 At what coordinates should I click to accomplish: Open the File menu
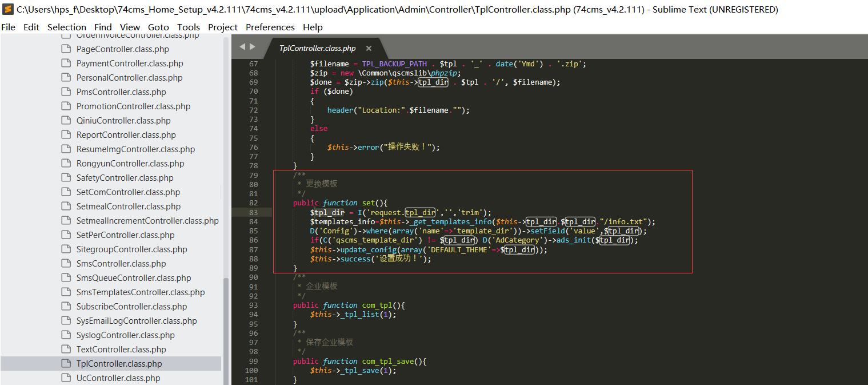[x=9, y=27]
